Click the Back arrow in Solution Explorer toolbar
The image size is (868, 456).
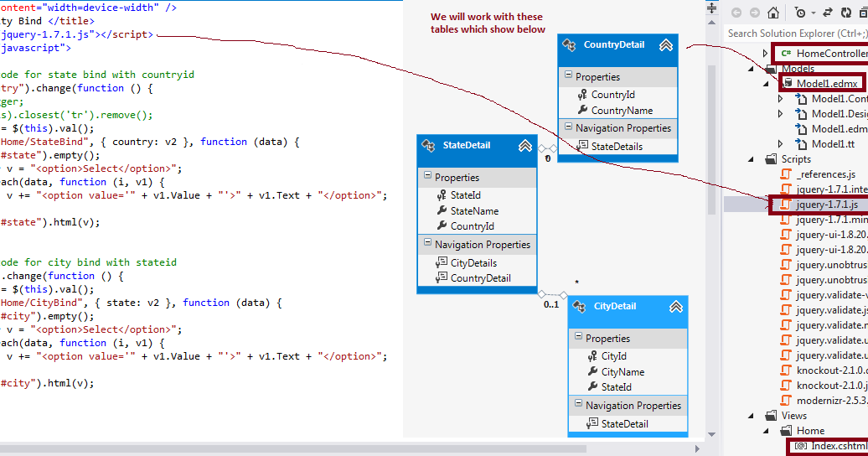[736, 13]
